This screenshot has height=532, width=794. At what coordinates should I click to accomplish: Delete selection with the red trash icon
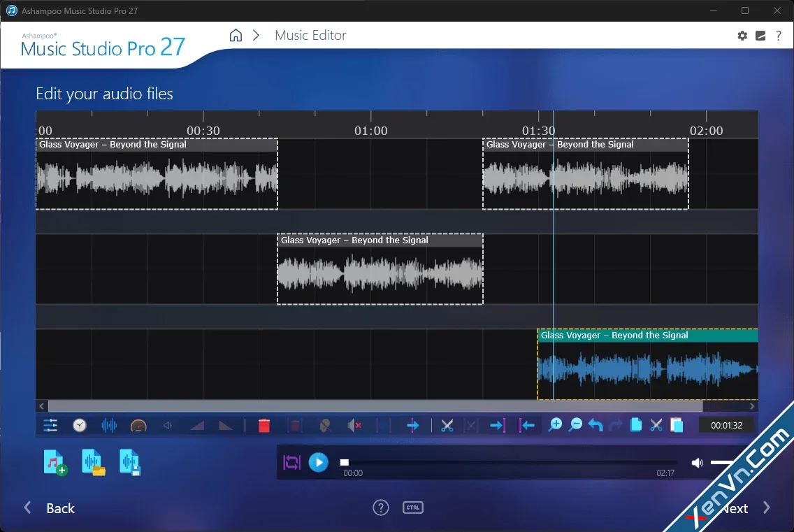264,425
